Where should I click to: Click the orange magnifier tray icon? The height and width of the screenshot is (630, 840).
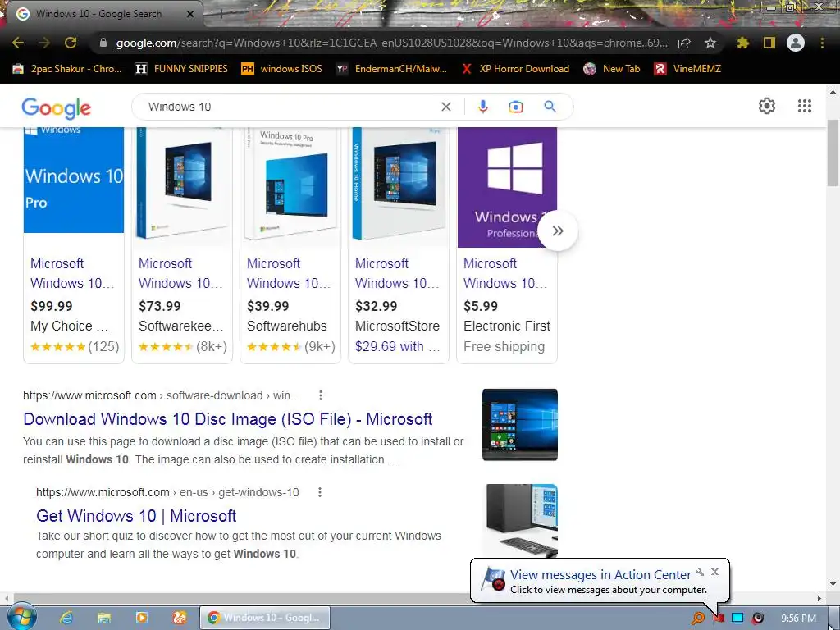(698, 619)
